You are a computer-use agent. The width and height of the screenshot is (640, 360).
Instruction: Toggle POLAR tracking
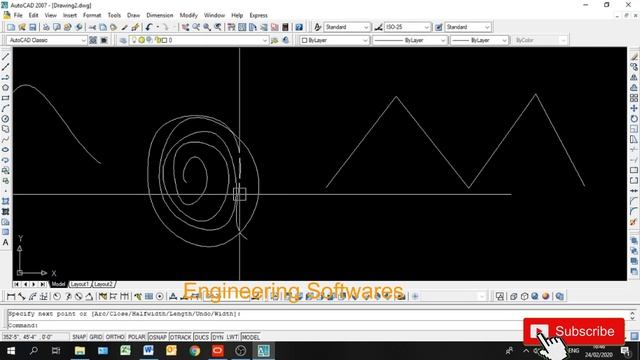point(136,337)
